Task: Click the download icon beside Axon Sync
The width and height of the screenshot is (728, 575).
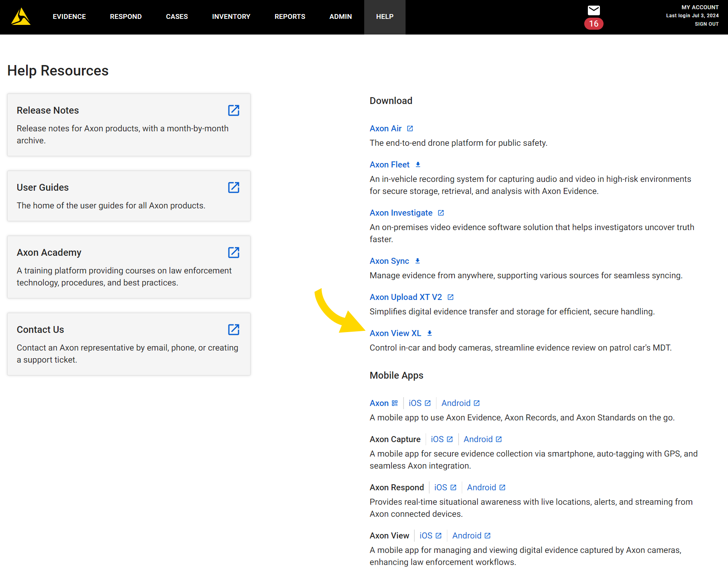Action: 418,261
